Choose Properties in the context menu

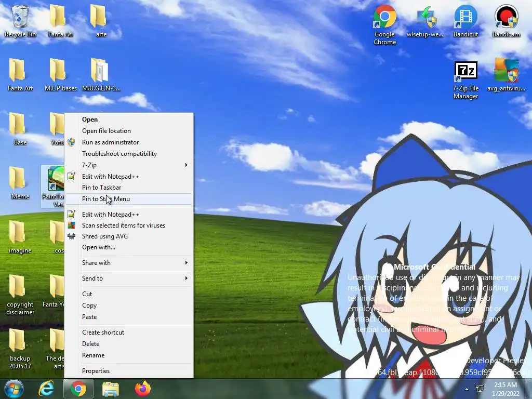129,371
